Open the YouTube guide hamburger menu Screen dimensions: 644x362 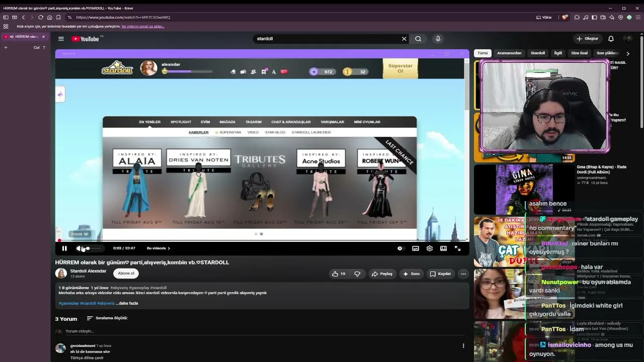point(61,39)
